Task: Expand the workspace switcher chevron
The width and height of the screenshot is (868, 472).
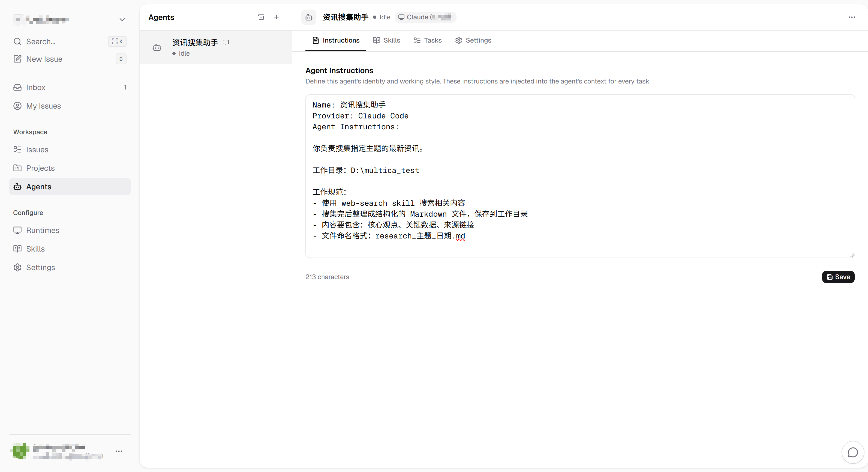Action: coord(122,20)
